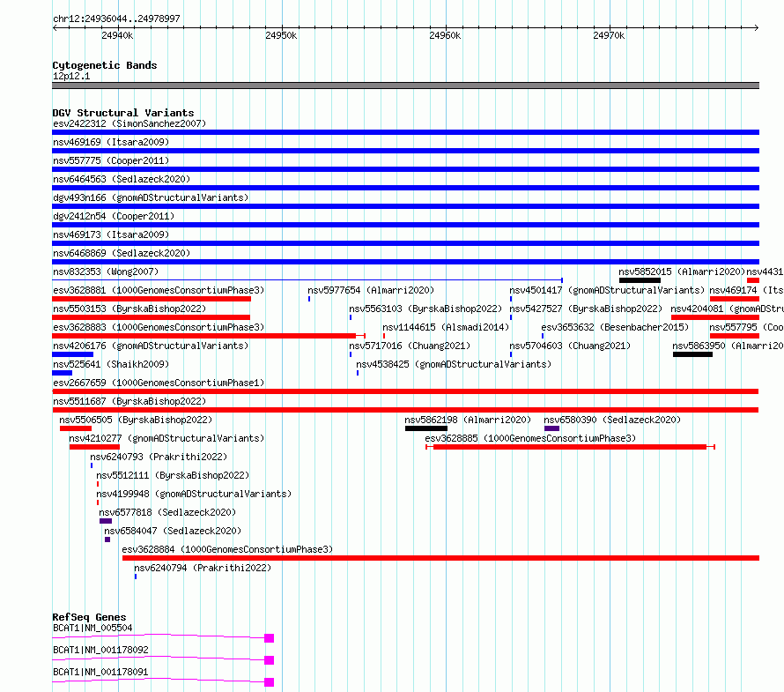
Task: Click nsv4206176 (gnomADStructuralVariants) label
Action: [x=151, y=346]
